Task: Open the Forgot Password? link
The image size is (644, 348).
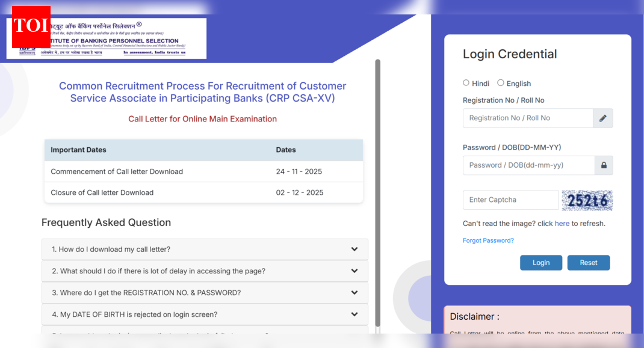Action: click(x=488, y=240)
